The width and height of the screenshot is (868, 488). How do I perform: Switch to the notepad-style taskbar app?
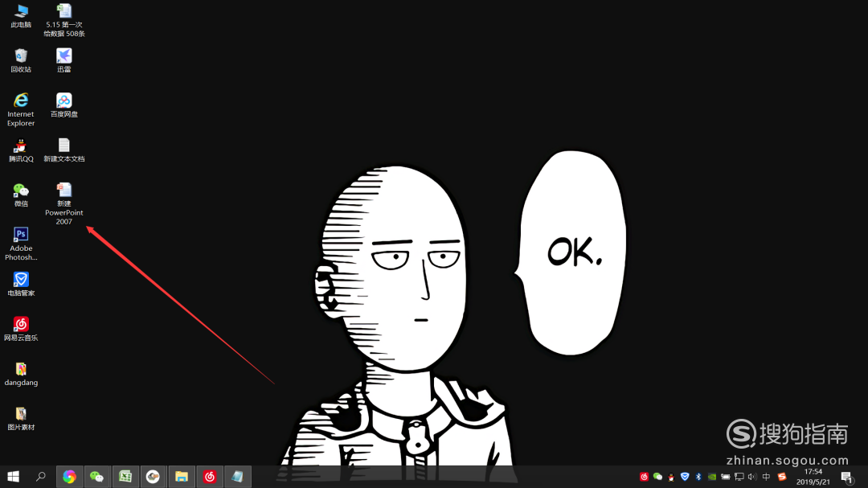[237, 477]
